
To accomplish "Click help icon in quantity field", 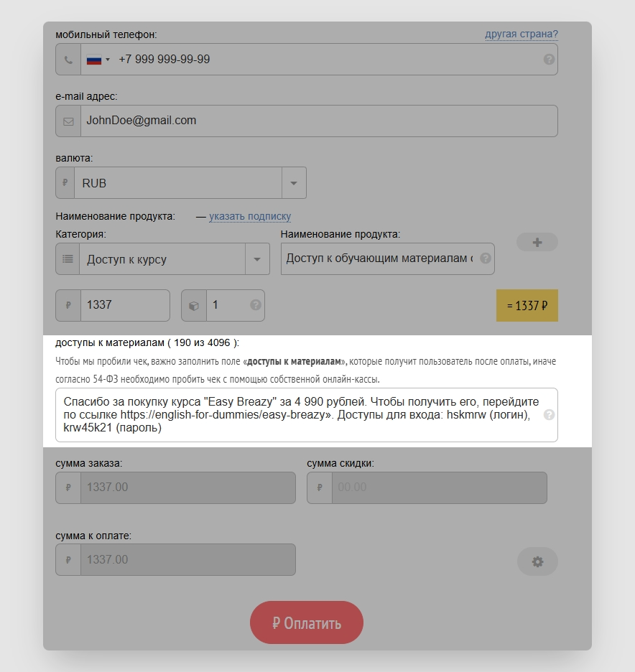I will point(255,305).
